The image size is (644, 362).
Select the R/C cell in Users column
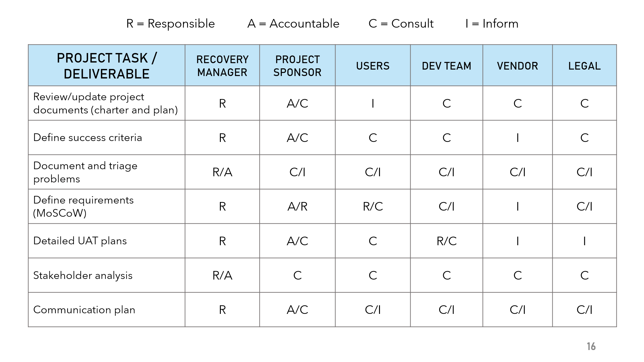373,206
